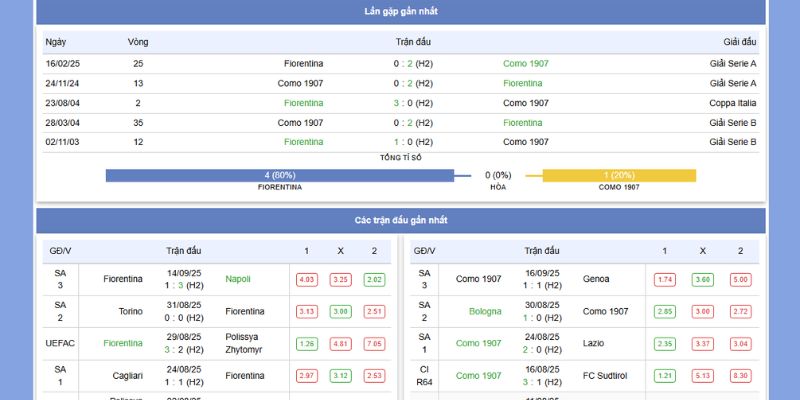Viewport: 800px width, 400px height.
Task: Click the "Các trận đấu gần nhất" header
Action: [x=400, y=220]
